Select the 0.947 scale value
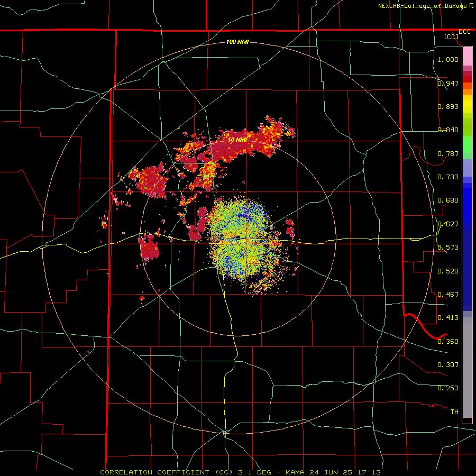The image size is (476, 476). 448,83
